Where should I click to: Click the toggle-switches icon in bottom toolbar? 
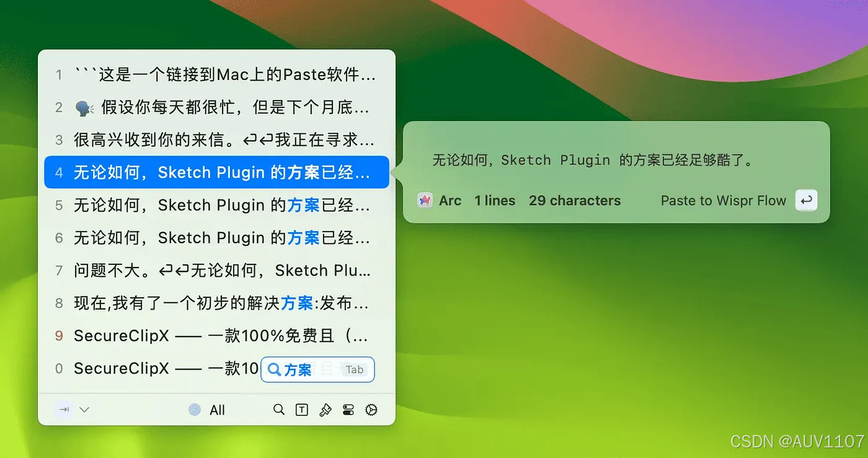click(x=348, y=410)
